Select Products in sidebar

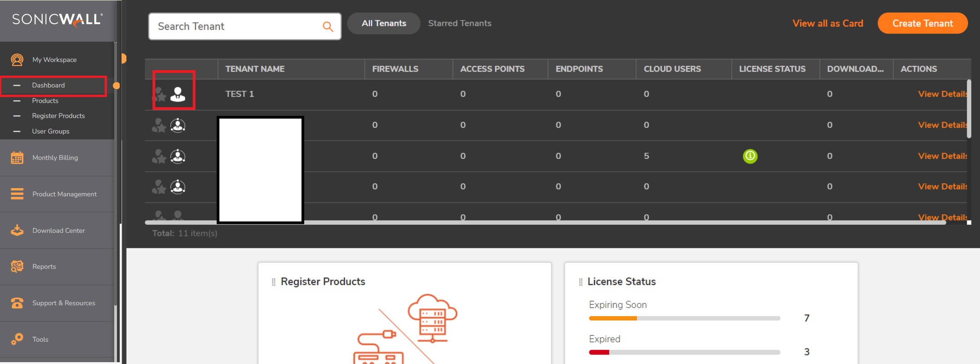pyautogui.click(x=45, y=101)
